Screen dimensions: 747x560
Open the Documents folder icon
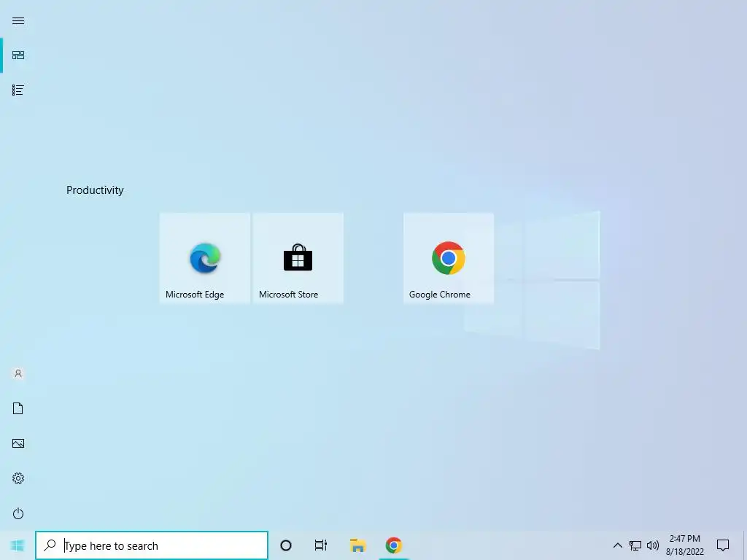(18, 408)
